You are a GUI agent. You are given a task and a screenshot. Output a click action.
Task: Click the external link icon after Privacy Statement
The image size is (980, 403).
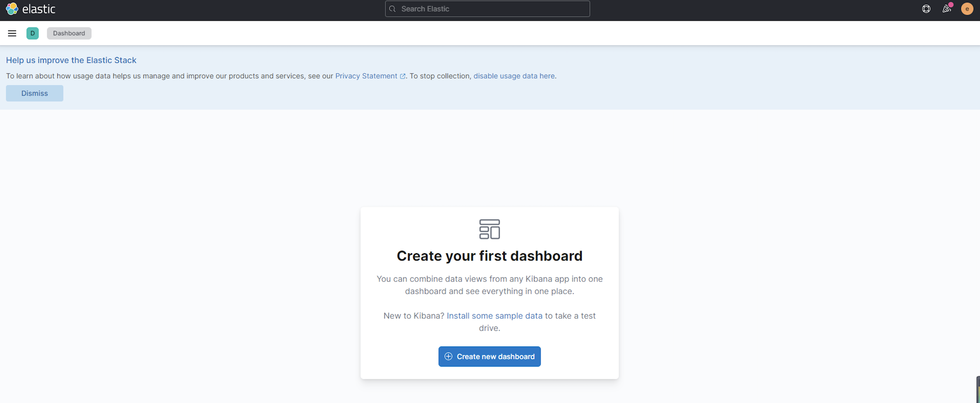[403, 76]
